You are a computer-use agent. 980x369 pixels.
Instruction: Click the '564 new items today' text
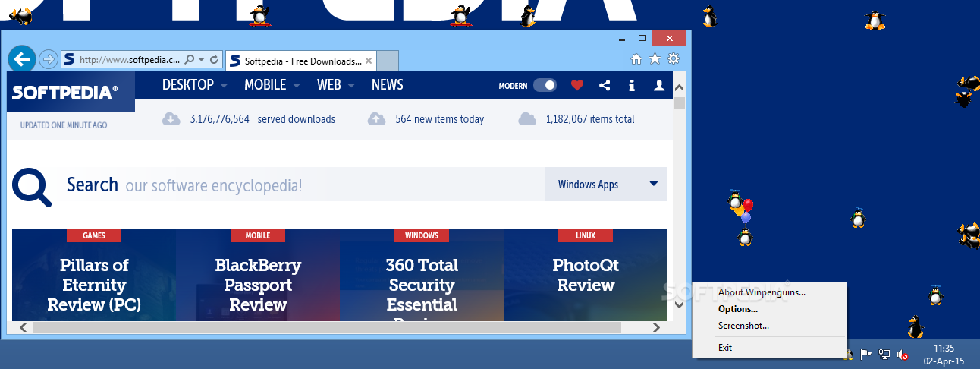[439, 119]
